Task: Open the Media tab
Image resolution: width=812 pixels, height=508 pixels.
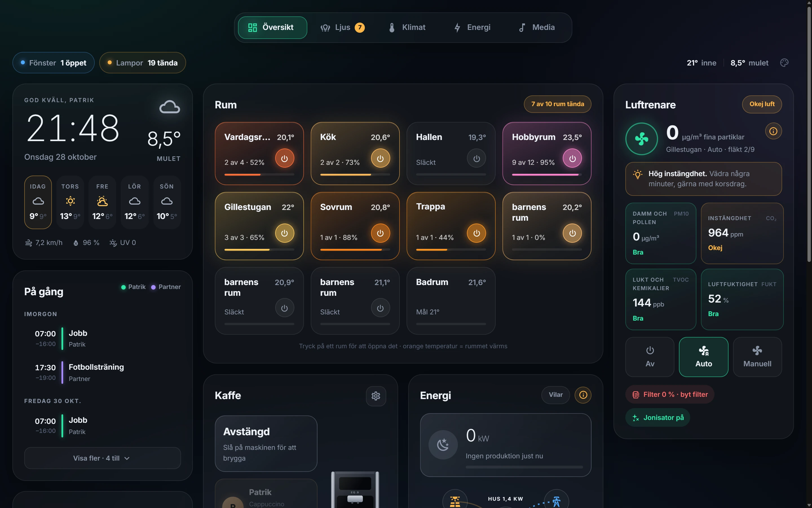Action: 537,28
